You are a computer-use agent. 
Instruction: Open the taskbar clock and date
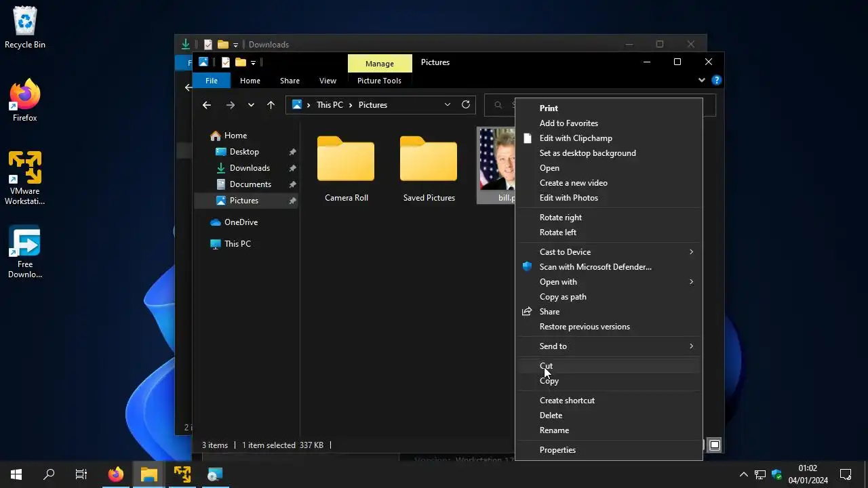pos(808,474)
